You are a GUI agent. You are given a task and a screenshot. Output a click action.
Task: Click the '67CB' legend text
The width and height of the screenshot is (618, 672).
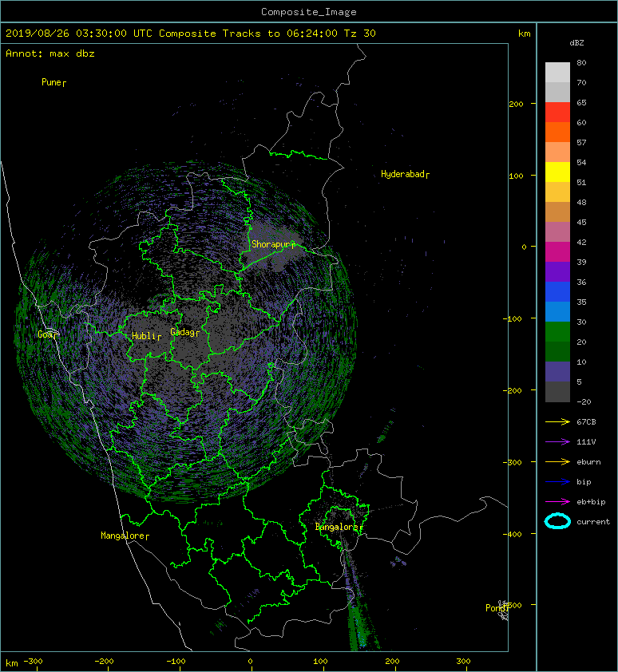click(586, 421)
